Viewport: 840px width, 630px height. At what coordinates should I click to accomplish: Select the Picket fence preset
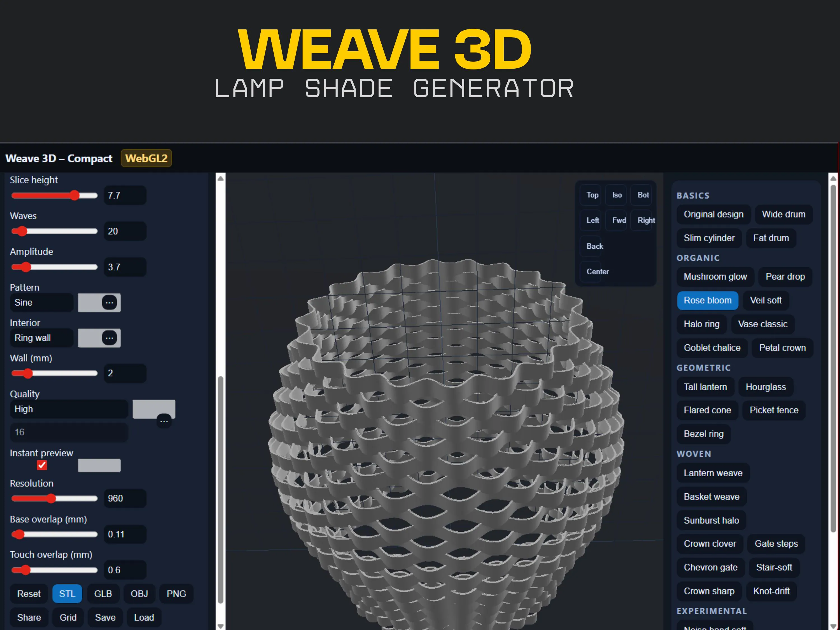tap(774, 410)
